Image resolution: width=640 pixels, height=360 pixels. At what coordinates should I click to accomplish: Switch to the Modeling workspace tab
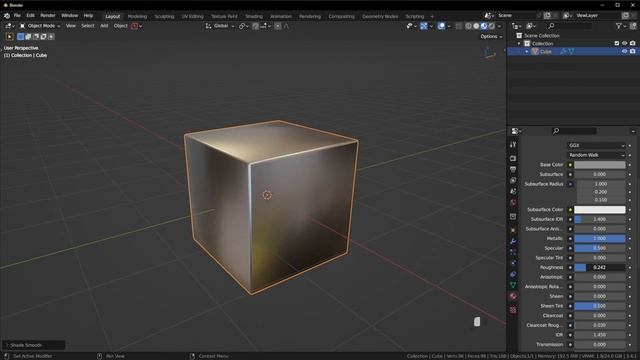click(137, 17)
